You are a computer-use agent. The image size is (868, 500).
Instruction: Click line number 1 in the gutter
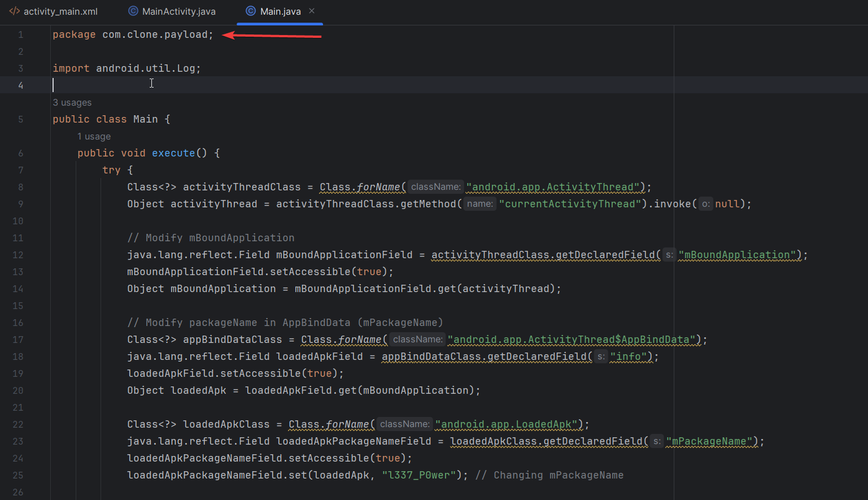20,34
